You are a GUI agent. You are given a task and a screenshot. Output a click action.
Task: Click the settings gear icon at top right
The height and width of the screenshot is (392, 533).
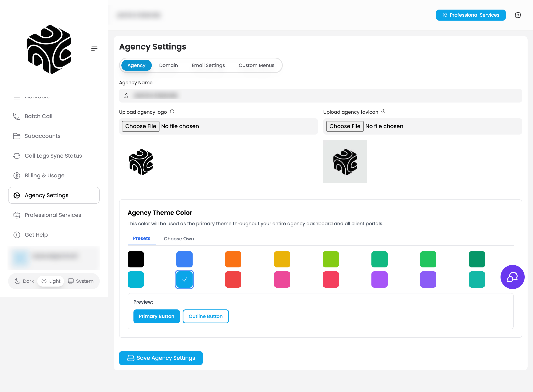tap(518, 15)
